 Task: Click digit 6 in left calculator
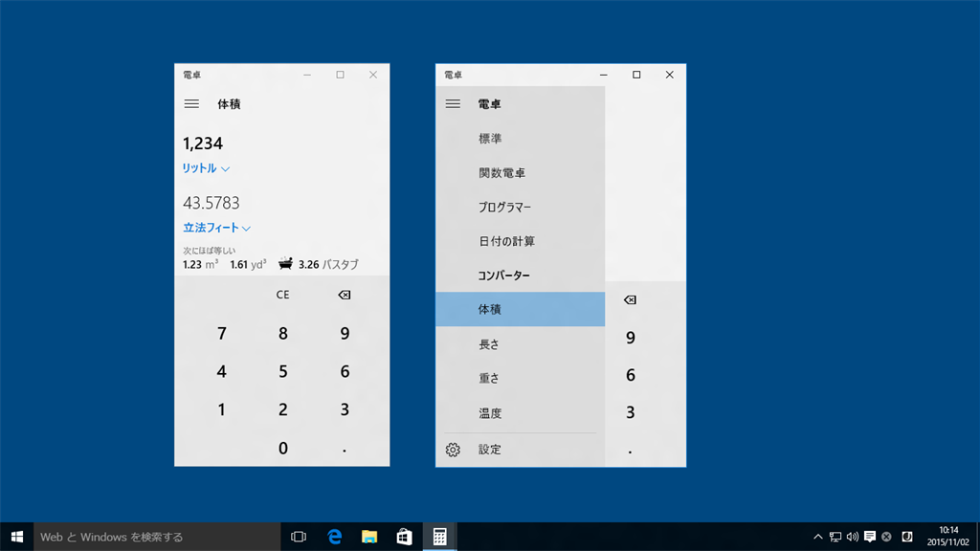pyautogui.click(x=345, y=372)
